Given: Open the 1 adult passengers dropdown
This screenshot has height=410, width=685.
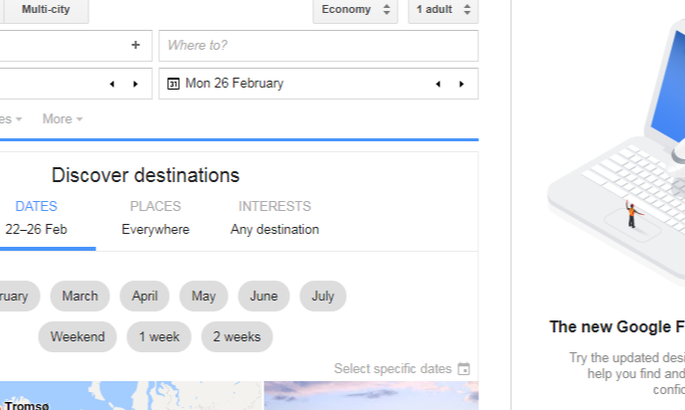Looking at the screenshot, I should 443,10.
